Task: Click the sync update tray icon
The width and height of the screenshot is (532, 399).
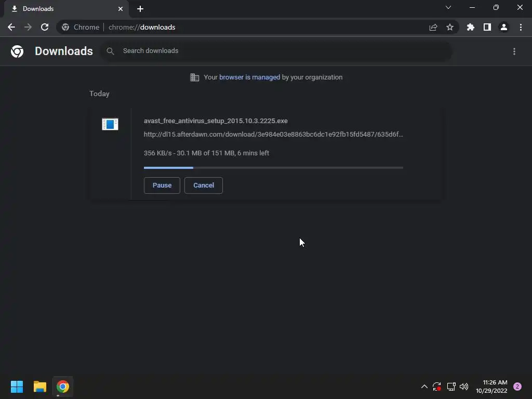Action: point(436,387)
